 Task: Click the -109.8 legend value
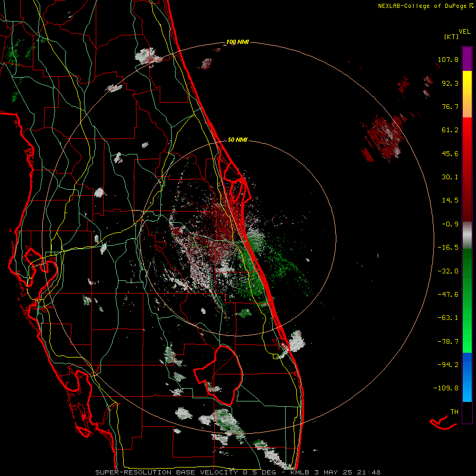coord(446,388)
